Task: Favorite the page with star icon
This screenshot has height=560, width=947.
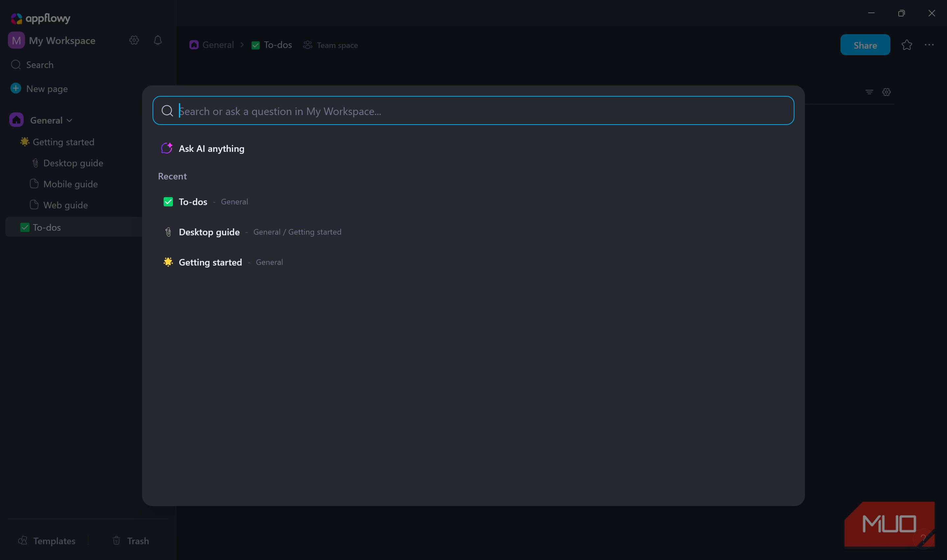Action: [x=907, y=45]
